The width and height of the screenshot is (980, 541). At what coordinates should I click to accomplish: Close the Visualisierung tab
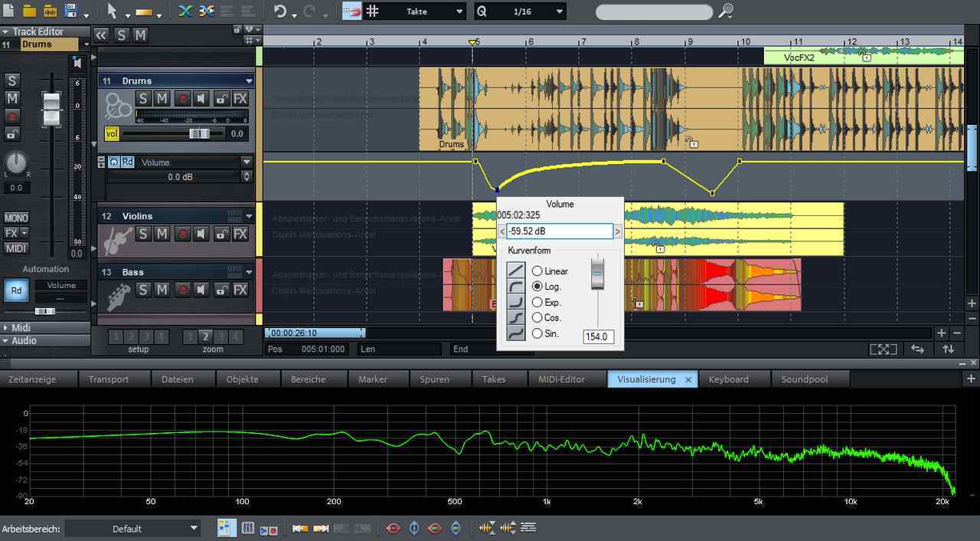coord(688,379)
